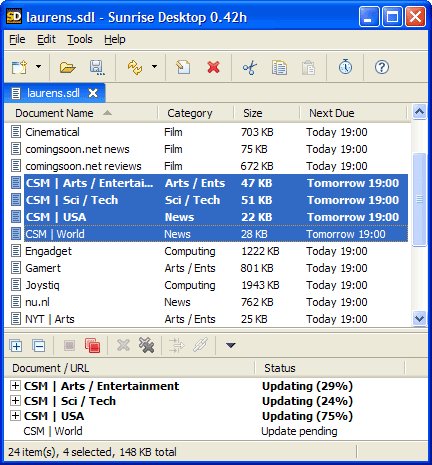Click the red stop all updates icon

pos(92,345)
